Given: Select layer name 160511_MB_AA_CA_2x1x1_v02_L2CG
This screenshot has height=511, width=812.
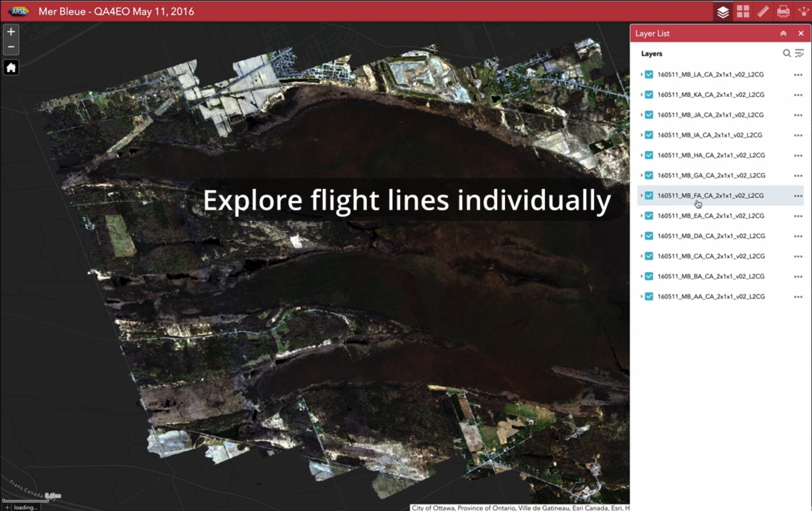Looking at the screenshot, I should click(711, 296).
